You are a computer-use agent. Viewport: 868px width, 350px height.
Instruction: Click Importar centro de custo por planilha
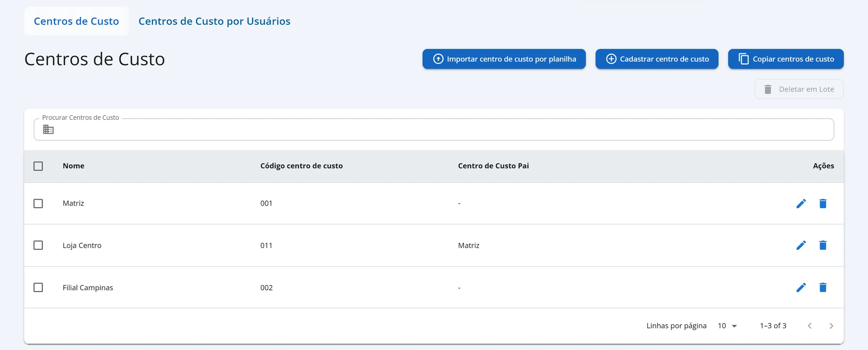(504, 59)
